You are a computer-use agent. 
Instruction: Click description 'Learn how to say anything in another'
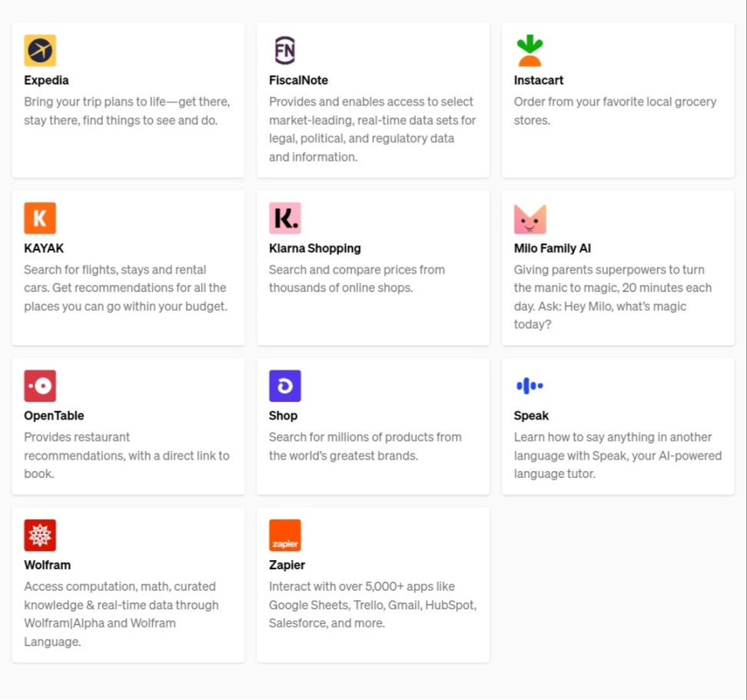618,456
